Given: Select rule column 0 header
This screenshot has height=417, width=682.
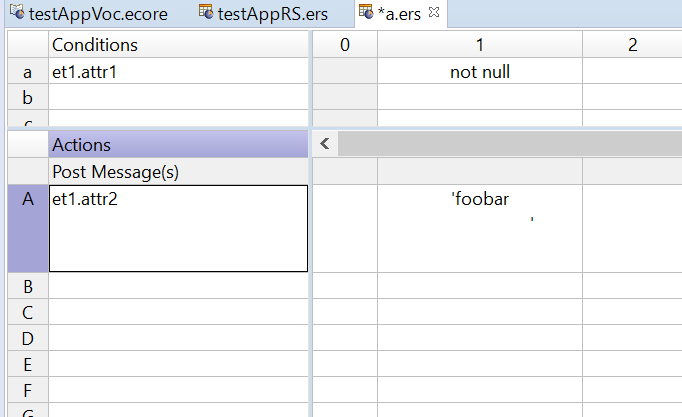Looking at the screenshot, I should (x=345, y=45).
